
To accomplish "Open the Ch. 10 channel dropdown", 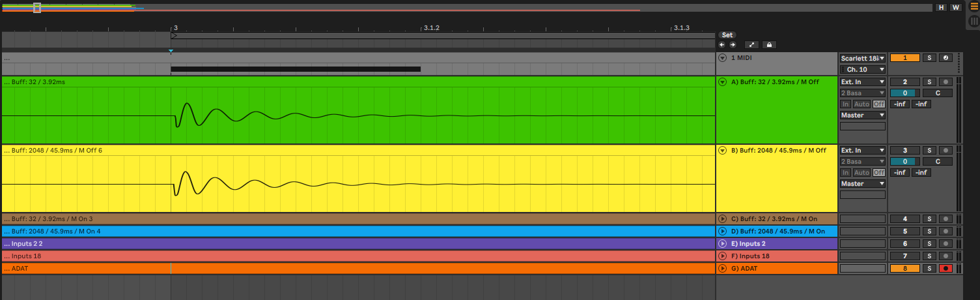I will click(863, 69).
